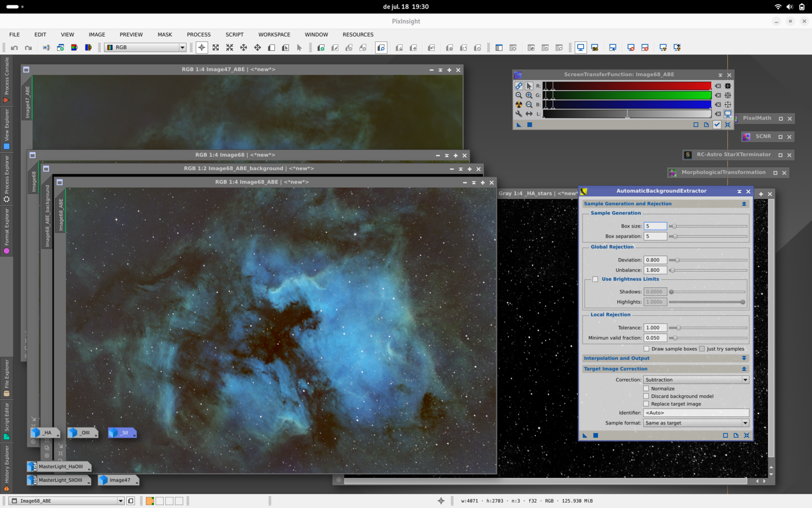Click ABE apply global square icon
Screen dimensions: 812x508
pos(595,436)
